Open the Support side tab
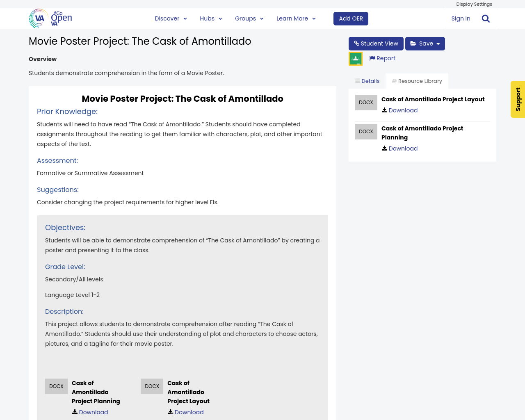The image size is (525, 420). click(x=518, y=98)
